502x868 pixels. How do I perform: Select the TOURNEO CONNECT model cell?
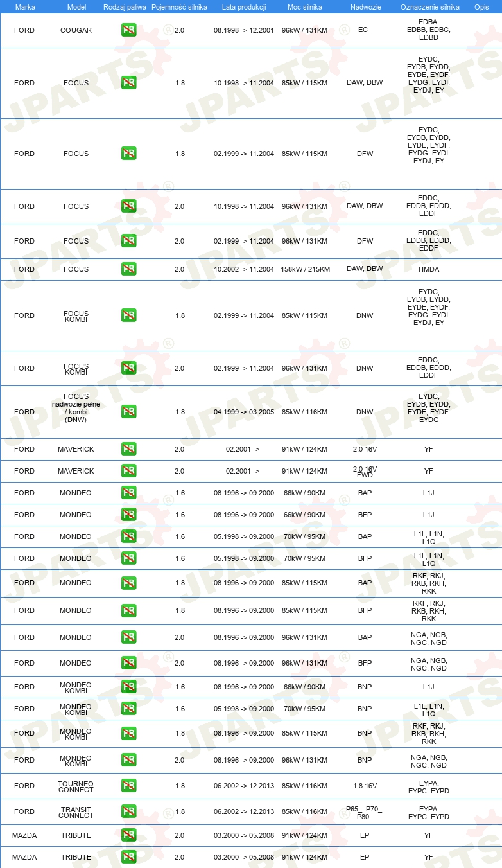[x=76, y=786]
